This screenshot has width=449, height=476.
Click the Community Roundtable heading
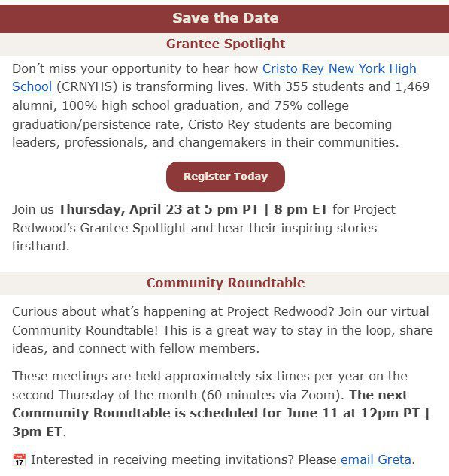point(226,283)
